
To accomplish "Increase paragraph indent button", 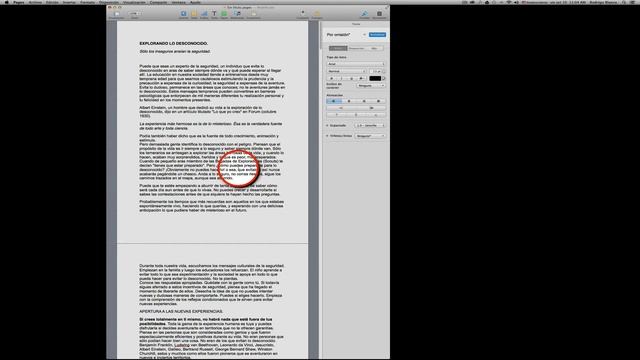I will coord(371,108).
